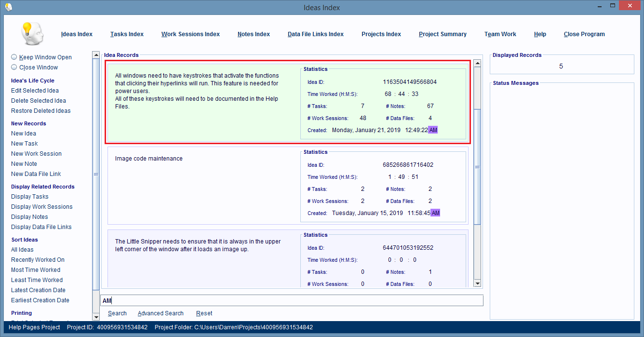Click the creation date Monday, January 21, 2019
This screenshot has width=644, height=337.
(x=366, y=130)
